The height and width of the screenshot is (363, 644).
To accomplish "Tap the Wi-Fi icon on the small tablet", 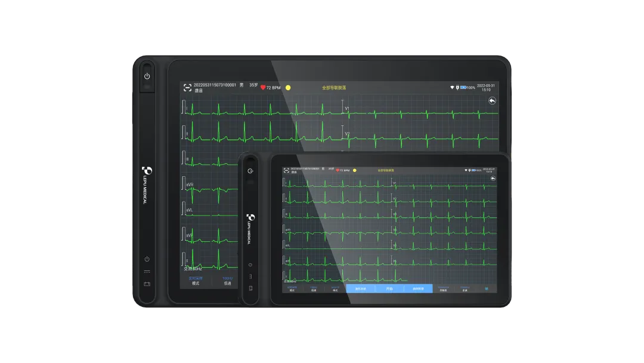I will pyautogui.click(x=466, y=170).
